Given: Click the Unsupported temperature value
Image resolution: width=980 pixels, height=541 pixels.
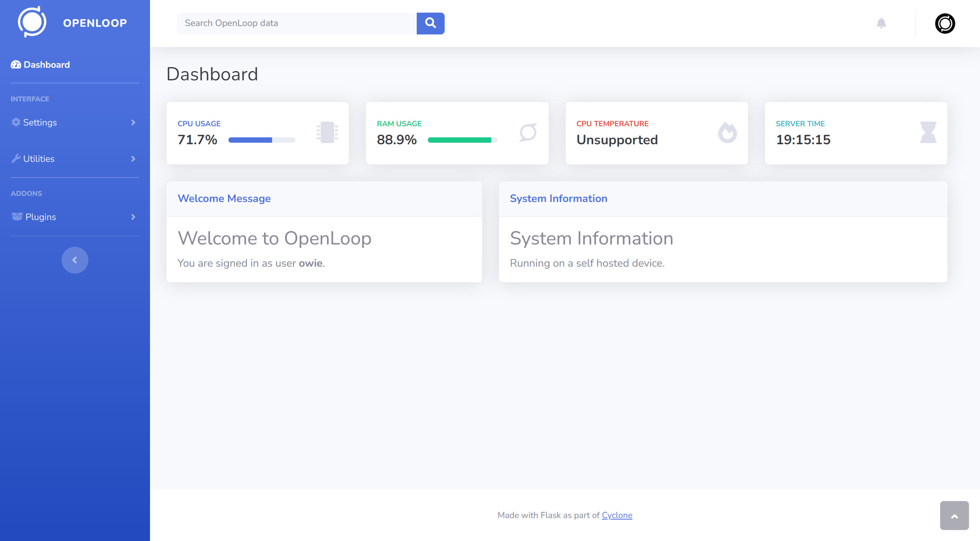Looking at the screenshot, I should (617, 140).
